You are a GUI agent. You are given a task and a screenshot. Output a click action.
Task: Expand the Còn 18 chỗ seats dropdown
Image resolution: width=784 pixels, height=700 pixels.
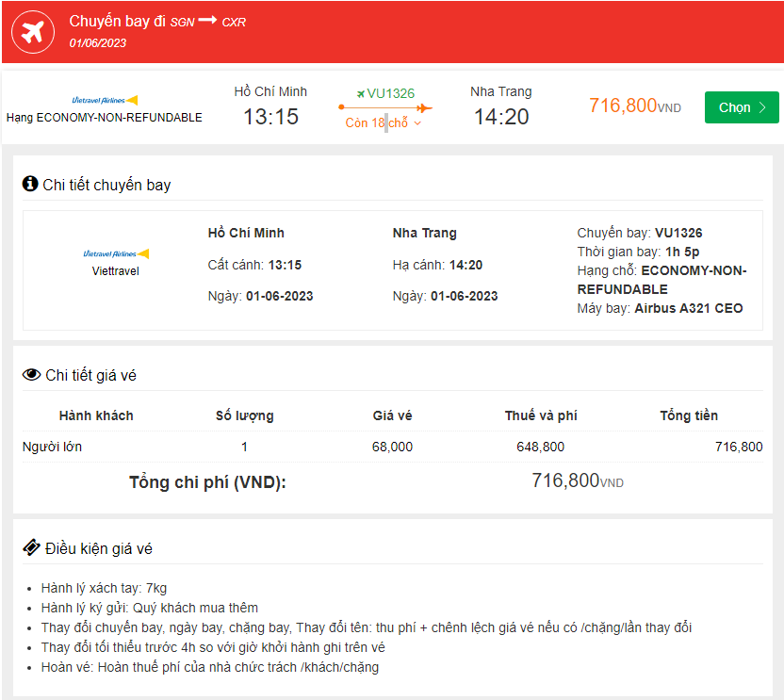[x=377, y=123]
